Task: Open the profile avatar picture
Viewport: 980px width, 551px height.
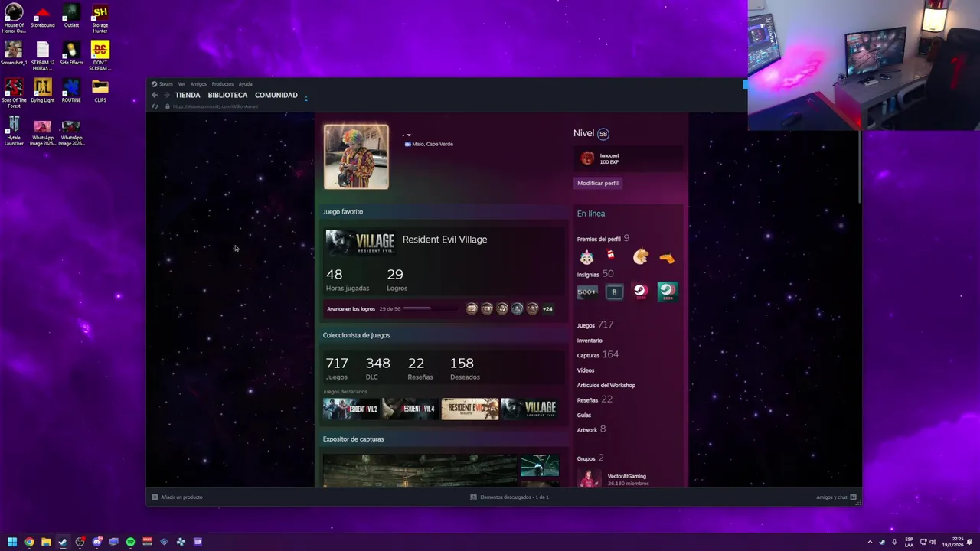Action: pos(356,157)
